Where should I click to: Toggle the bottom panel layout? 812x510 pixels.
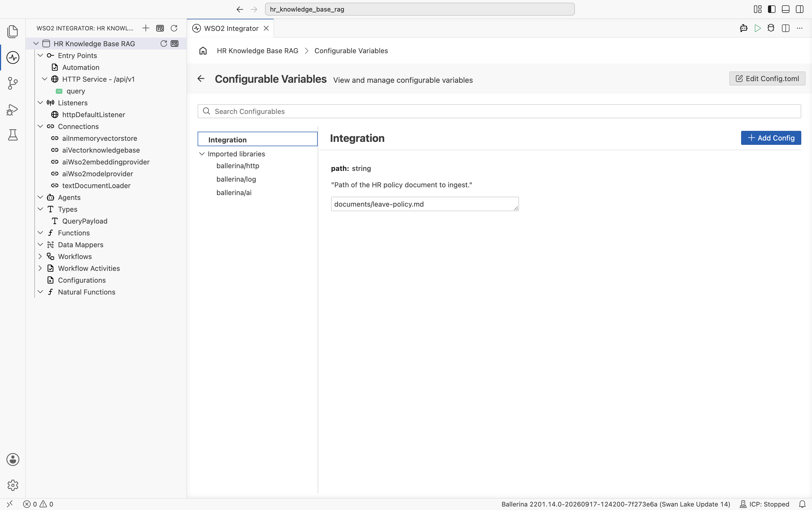click(785, 9)
